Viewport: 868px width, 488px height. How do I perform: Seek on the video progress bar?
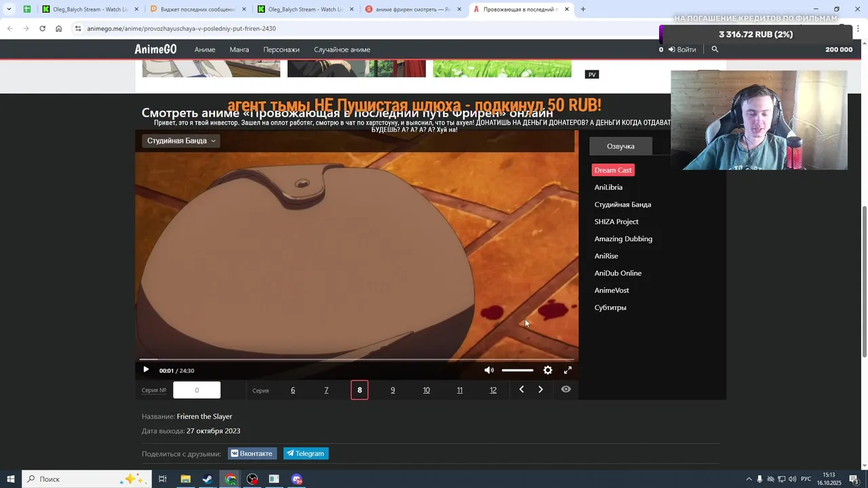357,359
